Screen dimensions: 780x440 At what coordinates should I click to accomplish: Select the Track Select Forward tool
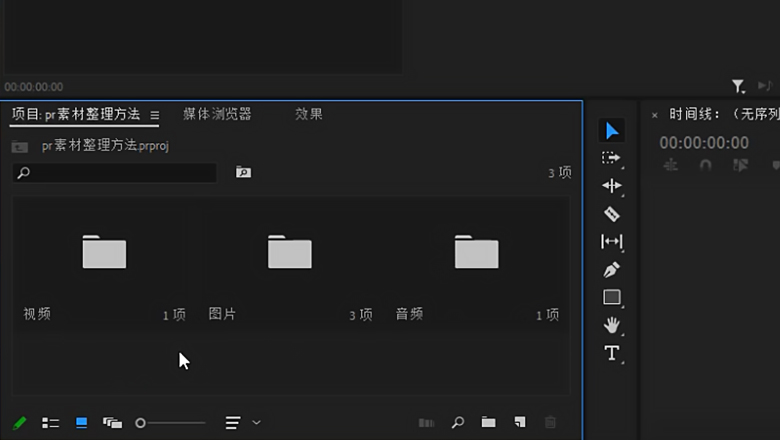(x=612, y=158)
